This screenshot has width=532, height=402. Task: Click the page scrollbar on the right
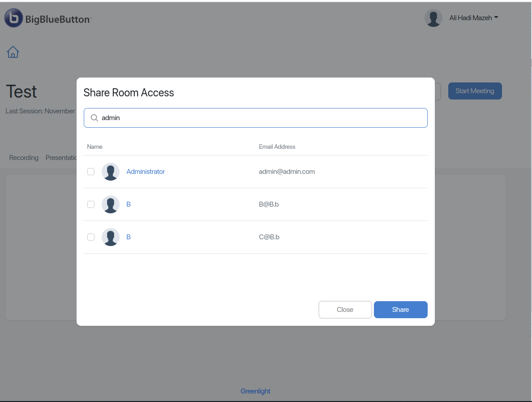[x=530, y=63]
